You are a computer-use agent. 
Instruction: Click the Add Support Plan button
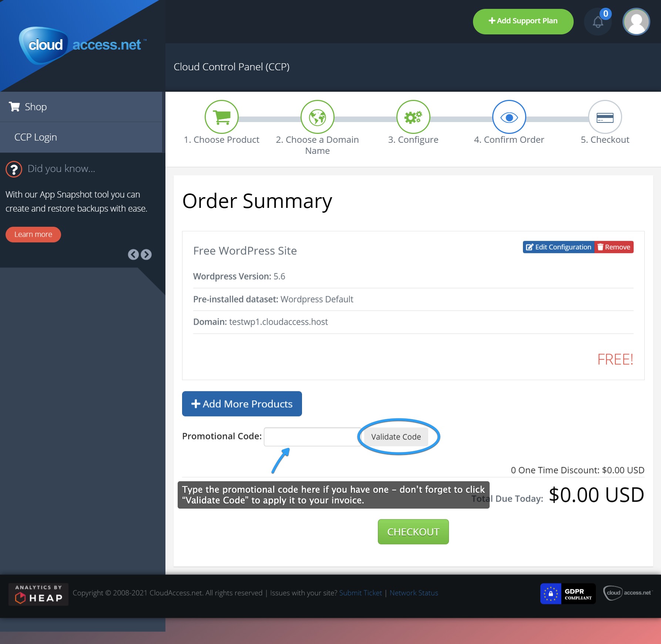pos(523,21)
